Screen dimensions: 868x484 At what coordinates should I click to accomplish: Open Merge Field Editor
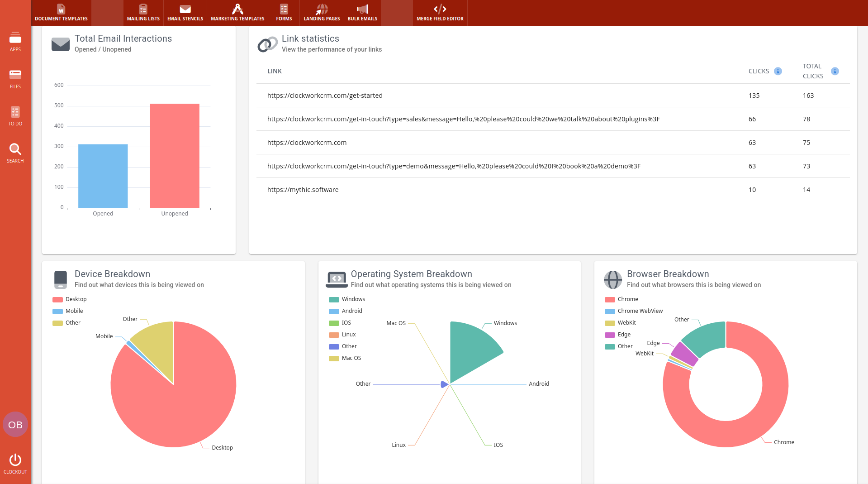(x=440, y=13)
